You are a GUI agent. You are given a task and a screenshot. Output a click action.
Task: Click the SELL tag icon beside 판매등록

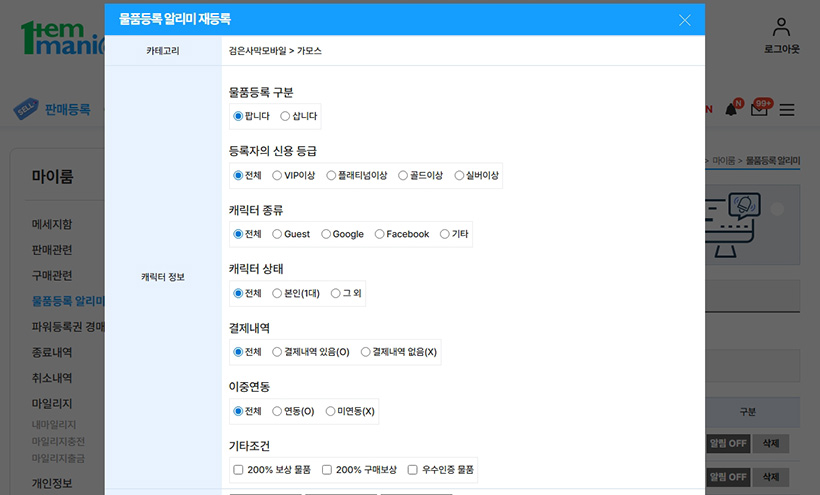26,110
